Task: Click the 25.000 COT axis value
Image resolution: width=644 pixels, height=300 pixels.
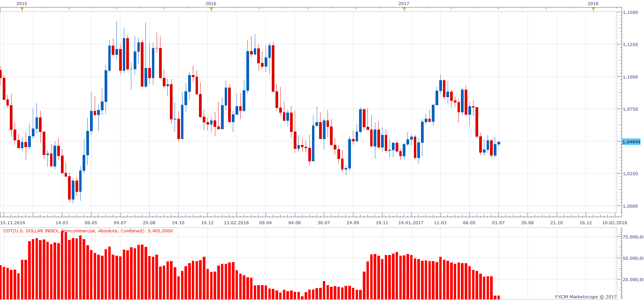Action: click(633, 279)
